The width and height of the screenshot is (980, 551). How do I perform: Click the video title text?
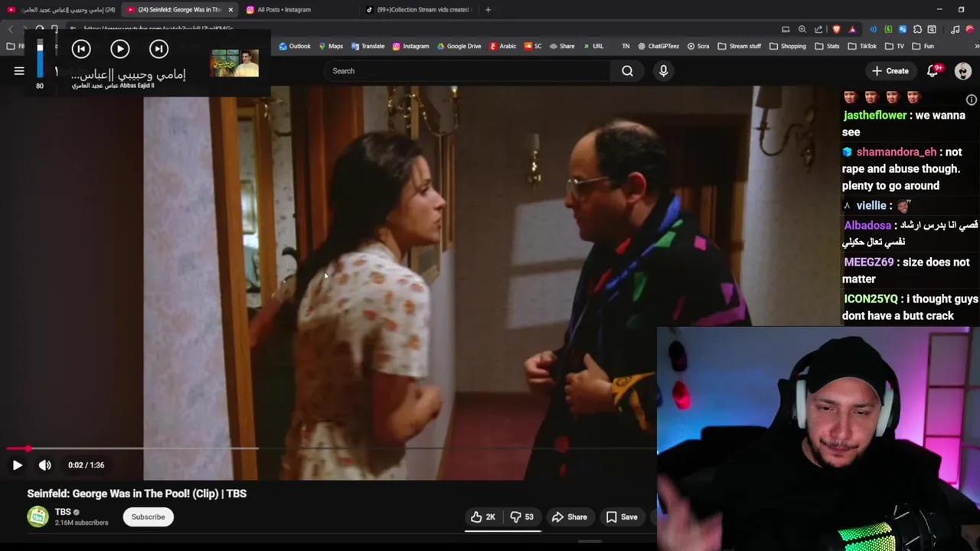pos(137,494)
